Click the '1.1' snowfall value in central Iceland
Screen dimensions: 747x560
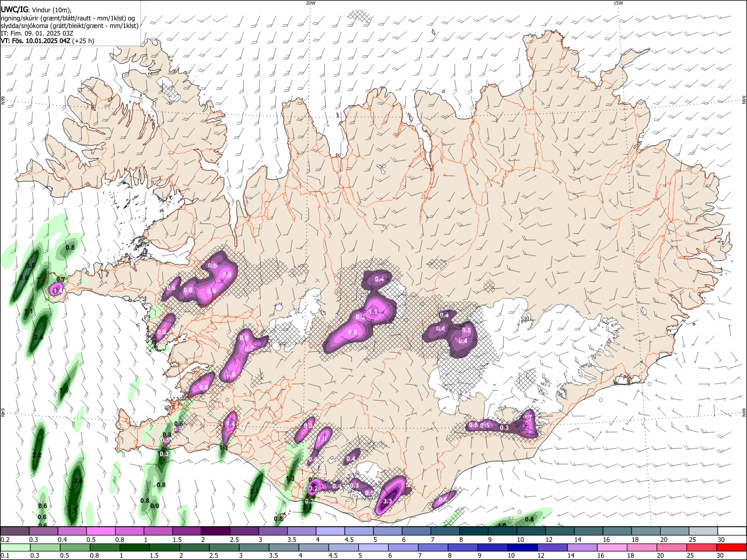[x=373, y=312]
